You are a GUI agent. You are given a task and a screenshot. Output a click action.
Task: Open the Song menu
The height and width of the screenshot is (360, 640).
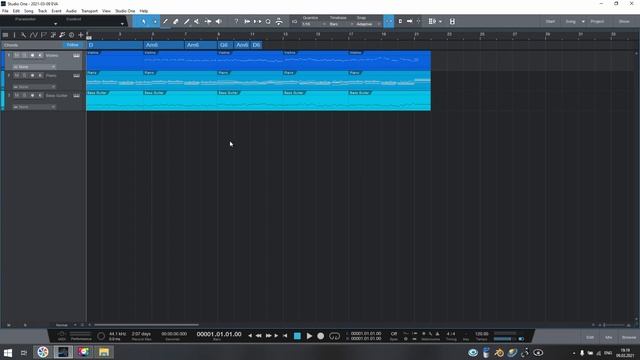click(x=29, y=11)
